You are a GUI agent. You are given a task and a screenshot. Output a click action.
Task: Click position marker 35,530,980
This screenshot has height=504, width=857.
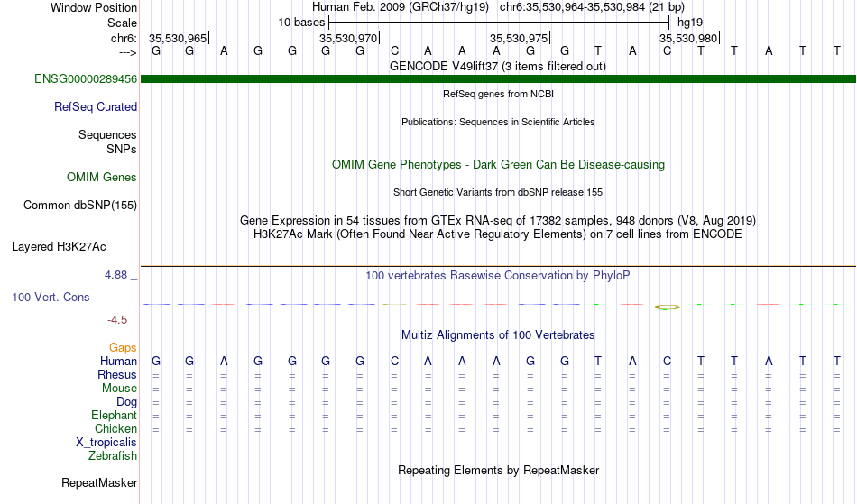(688, 38)
